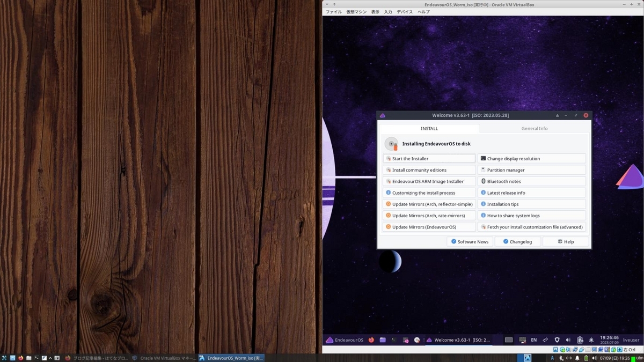This screenshot has width=644, height=362.
Task: Click host notification bell tray icon
Action: 577,358
